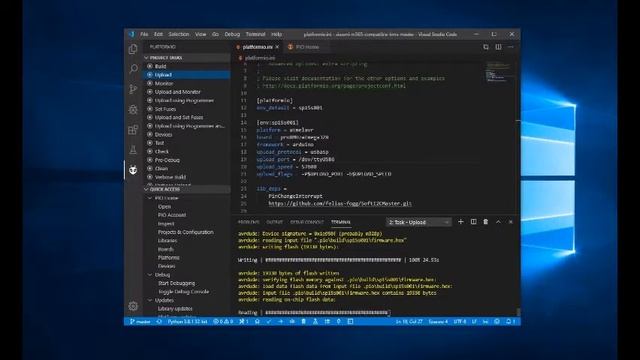Open the Terminal menu
The image size is (640, 360).
pos(256,34)
